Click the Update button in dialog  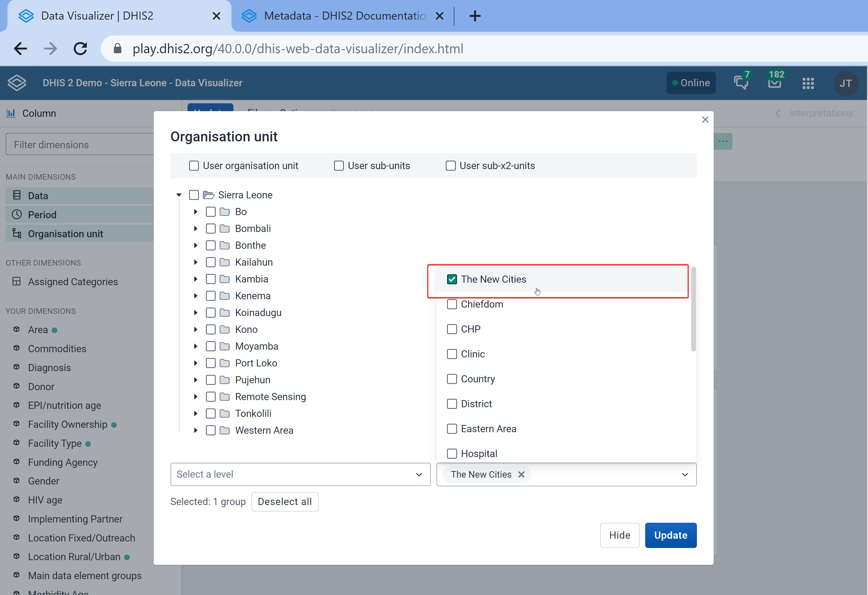[670, 535]
